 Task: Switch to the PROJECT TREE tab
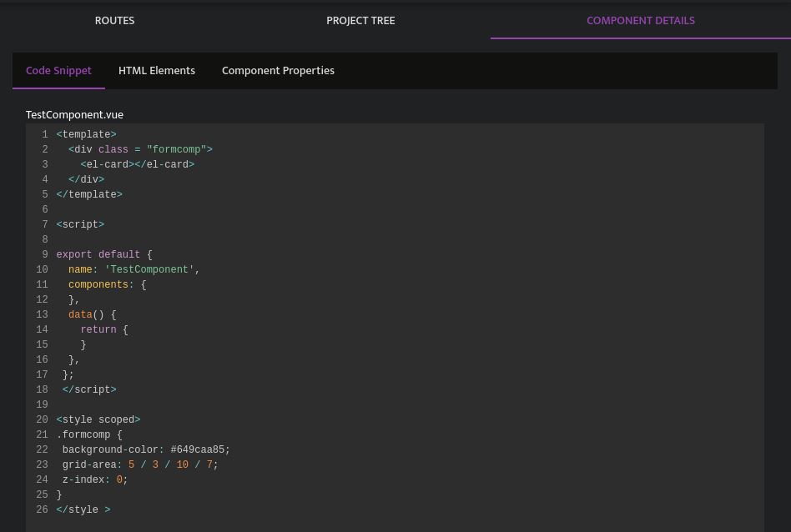(360, 21)
